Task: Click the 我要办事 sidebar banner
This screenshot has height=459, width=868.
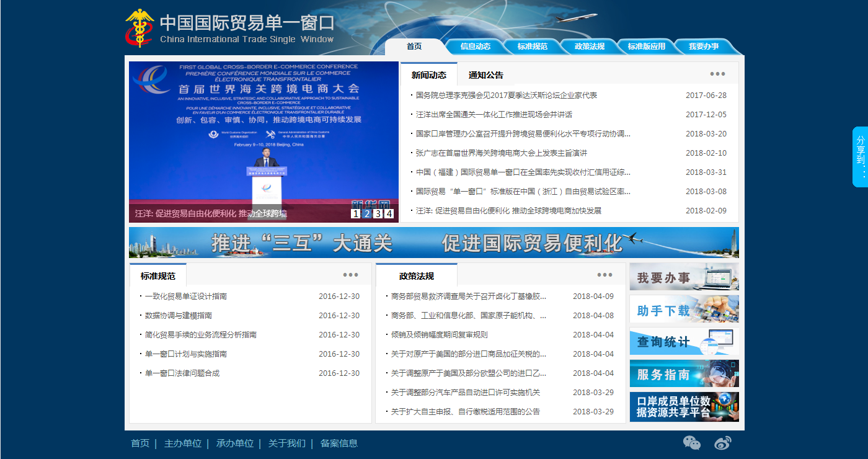Action: tap(684, 277)
